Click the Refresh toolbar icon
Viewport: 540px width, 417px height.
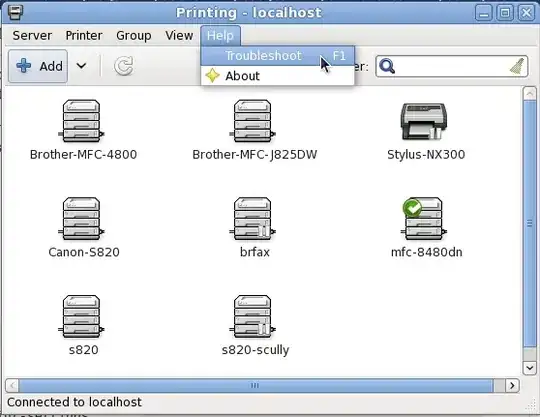pyautogui.click(x=123, y=66)
